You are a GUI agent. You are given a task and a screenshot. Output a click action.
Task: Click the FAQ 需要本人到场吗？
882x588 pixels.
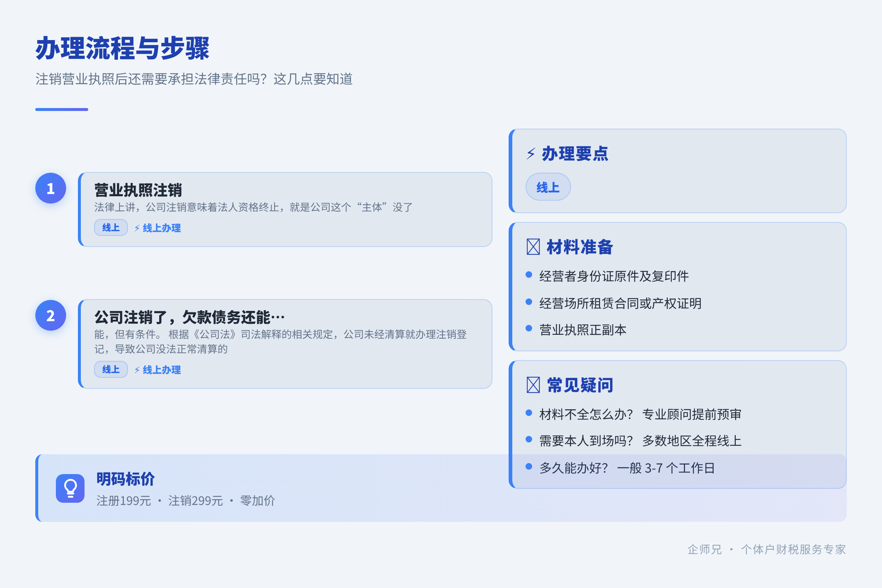coord(640,441)
